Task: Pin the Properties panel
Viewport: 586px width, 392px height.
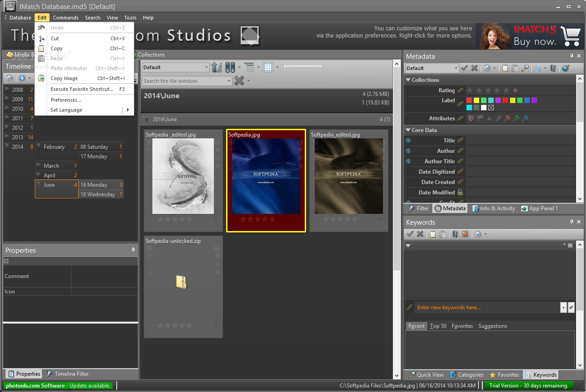Action: (133, 250)
